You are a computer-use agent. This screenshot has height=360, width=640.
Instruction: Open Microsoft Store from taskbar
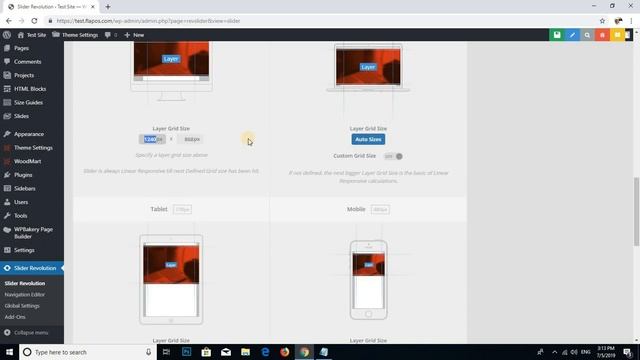(206, 352)
